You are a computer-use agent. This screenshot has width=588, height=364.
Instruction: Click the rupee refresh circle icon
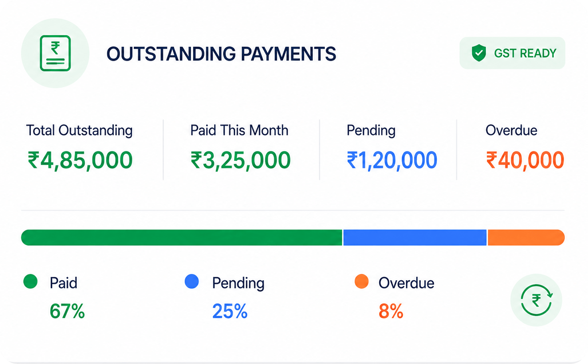pos(536,300)
